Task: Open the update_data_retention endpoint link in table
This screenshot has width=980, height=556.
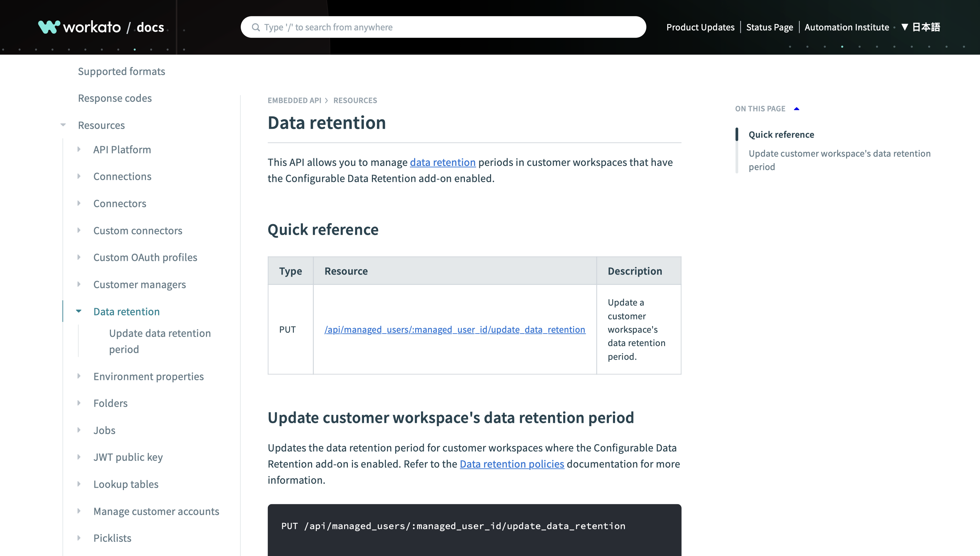Action: (x=455, y=329)
